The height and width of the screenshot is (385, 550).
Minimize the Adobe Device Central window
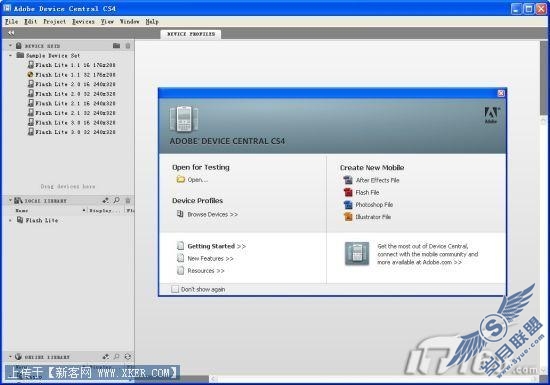coord(516,8)
